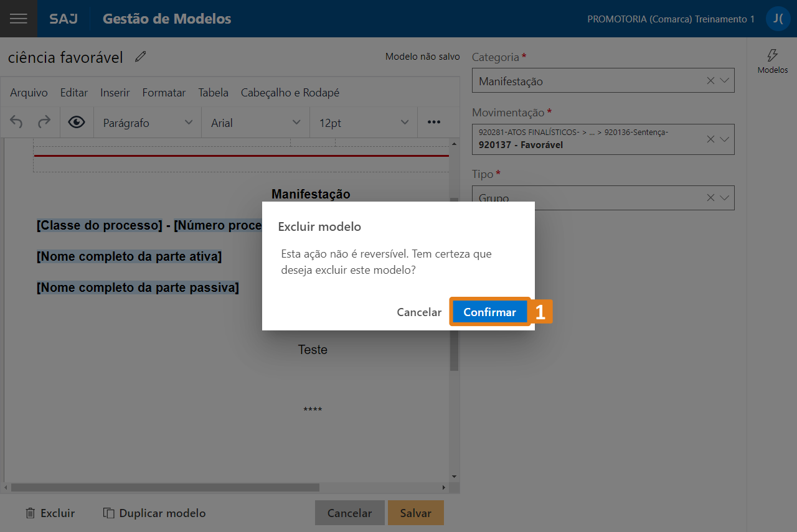
Task: Open the Modelos panel via lightning icon
Action: pyautogui.click(x=772, y=59)
